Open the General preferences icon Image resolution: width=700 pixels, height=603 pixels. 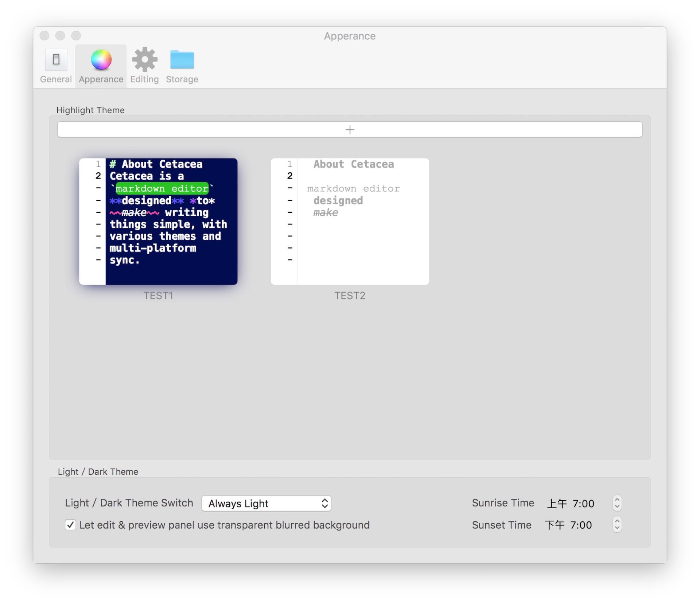click(x=56, y=59)
